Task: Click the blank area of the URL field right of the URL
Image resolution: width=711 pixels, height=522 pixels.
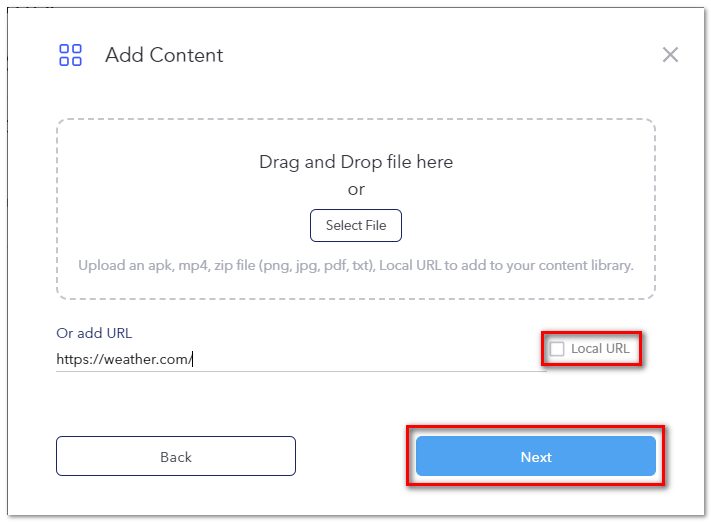Action: click(x=370, y=359)
